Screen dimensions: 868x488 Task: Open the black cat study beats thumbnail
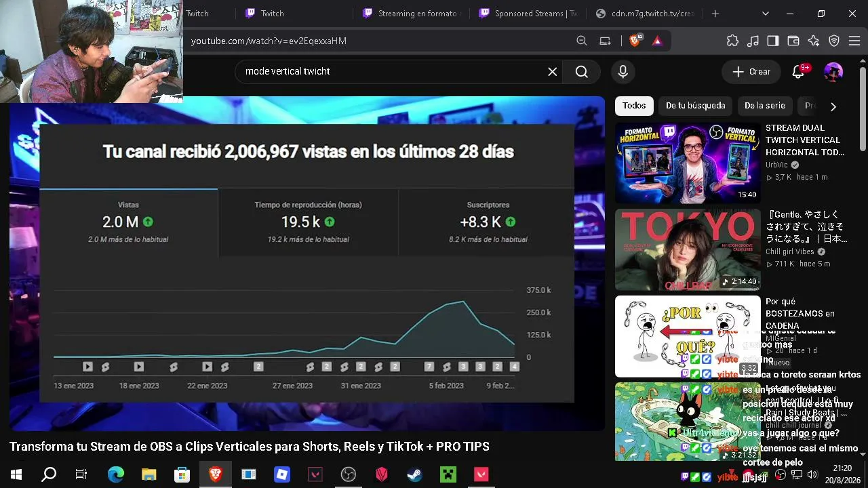click(688, 422)
